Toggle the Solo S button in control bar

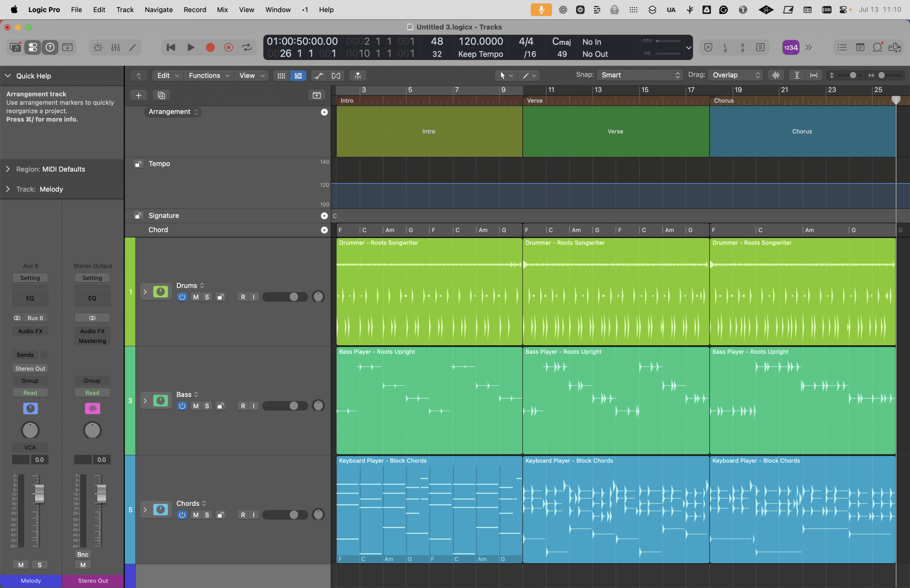point(760,47)
